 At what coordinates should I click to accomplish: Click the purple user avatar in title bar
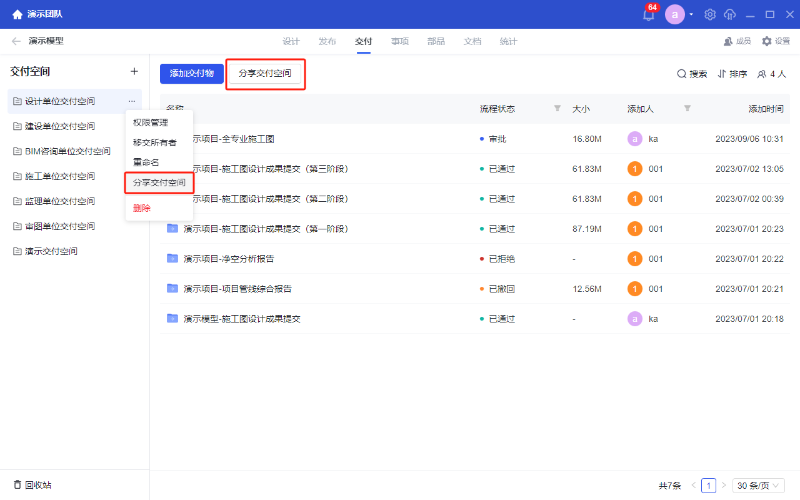674,14
